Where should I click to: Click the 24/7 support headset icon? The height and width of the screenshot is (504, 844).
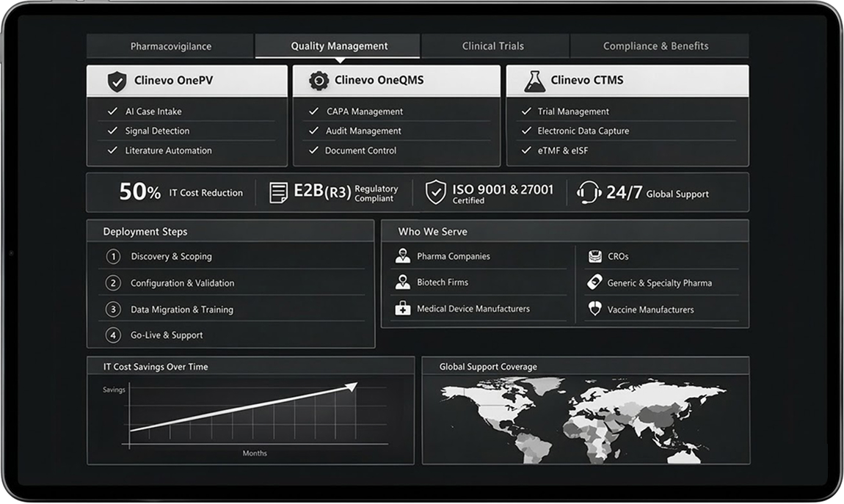(x=589, y=192)
